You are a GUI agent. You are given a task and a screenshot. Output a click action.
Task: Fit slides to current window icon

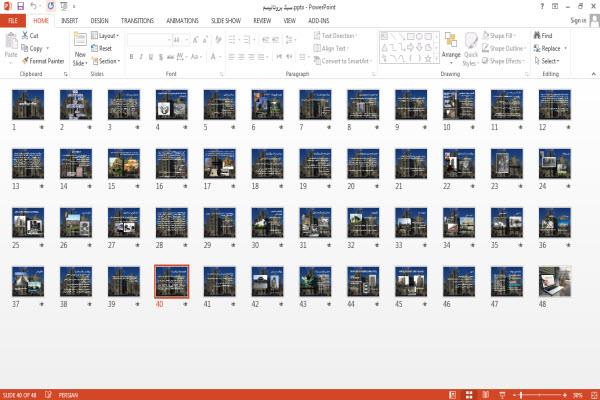point(594,395)
